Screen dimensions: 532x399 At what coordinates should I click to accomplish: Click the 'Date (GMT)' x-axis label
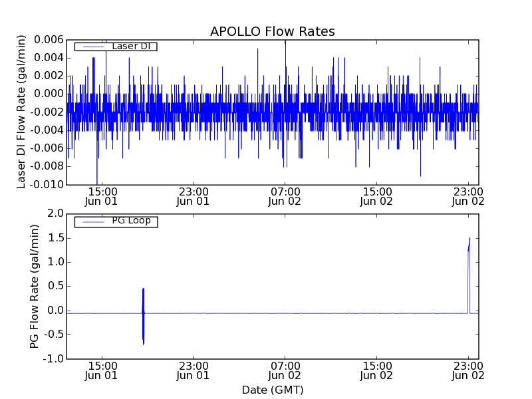[x=273, y=390]
